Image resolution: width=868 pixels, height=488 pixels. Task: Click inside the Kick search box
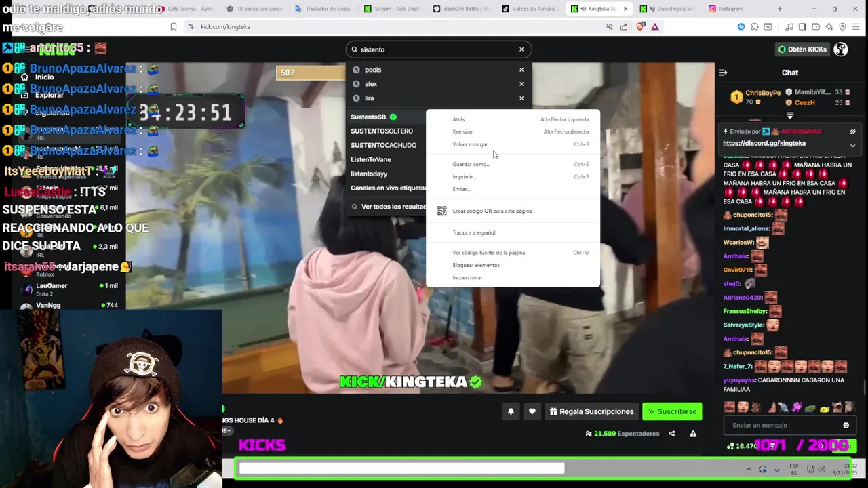[x=437, y=49]
